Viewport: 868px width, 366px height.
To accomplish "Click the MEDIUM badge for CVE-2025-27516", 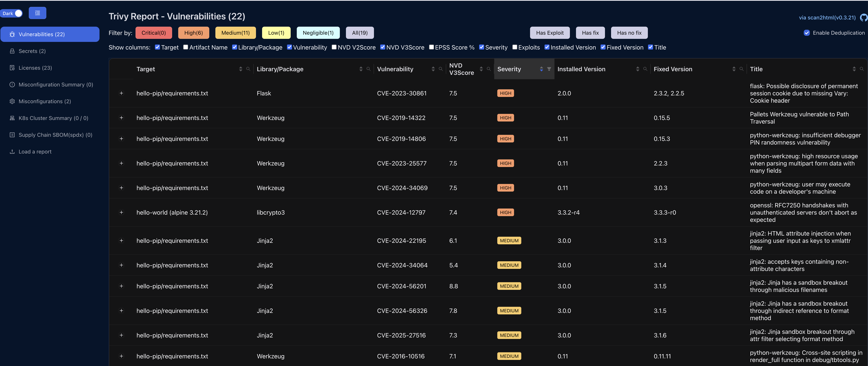I will click(x=509, y=335).
